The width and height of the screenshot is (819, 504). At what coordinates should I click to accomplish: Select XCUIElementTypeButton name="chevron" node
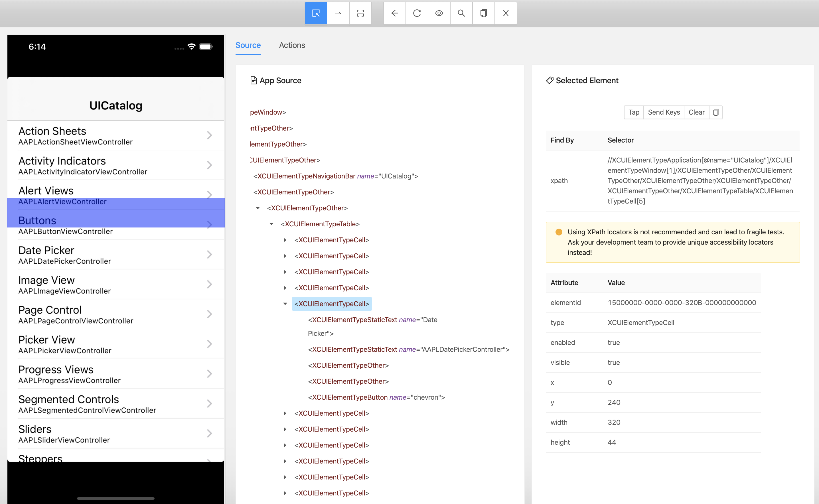click(376, 397)
